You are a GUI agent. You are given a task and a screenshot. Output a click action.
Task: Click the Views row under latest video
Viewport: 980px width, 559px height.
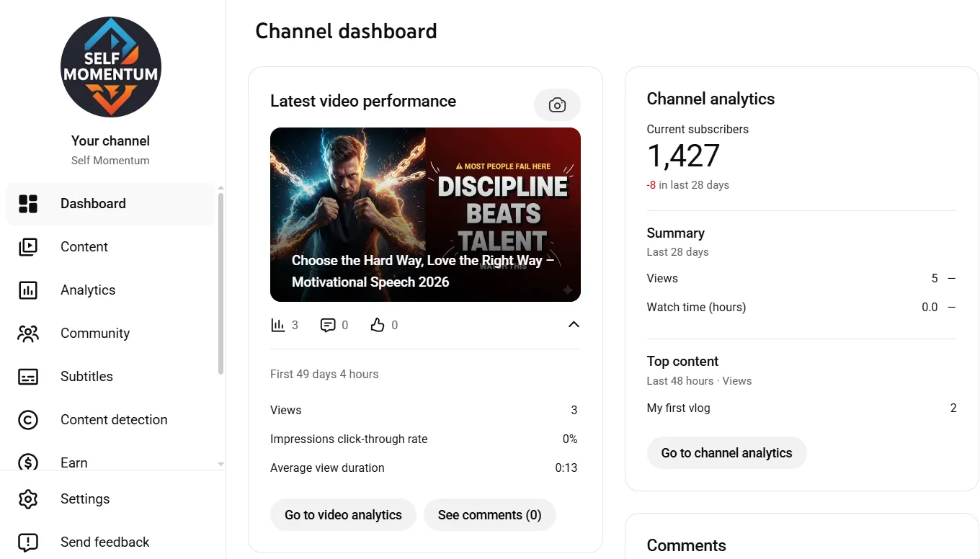pyautogui.click(x=424, y=411)
